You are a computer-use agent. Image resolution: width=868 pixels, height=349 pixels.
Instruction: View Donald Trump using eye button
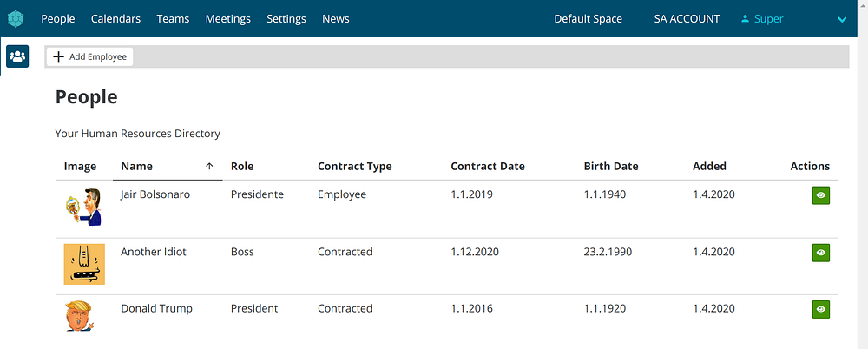(821, 309)
